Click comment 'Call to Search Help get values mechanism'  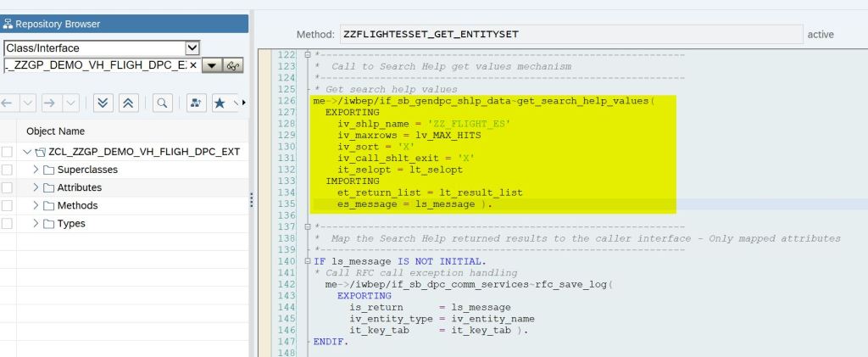pos(451,66)
